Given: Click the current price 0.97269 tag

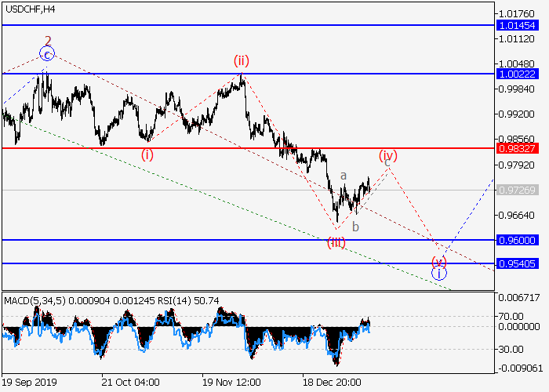Looking at the screenshot, I should click(517, 191).
